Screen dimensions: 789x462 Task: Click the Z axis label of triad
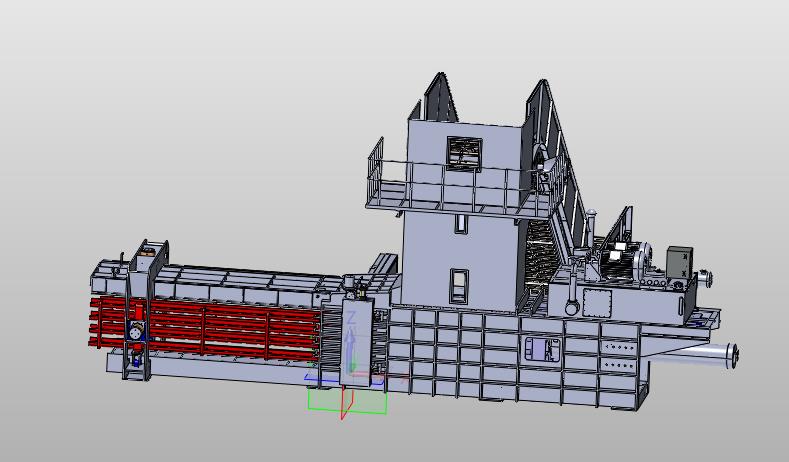pyautogui.click(x=352, y=318)
